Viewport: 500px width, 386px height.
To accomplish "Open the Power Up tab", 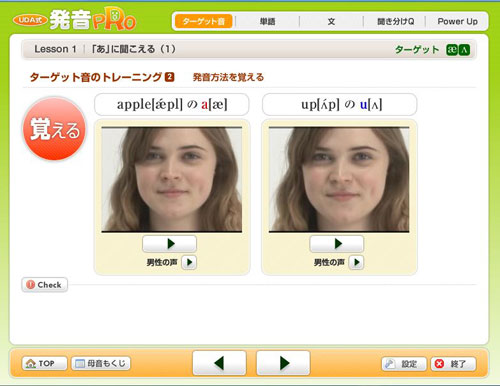I will (457, 22).
